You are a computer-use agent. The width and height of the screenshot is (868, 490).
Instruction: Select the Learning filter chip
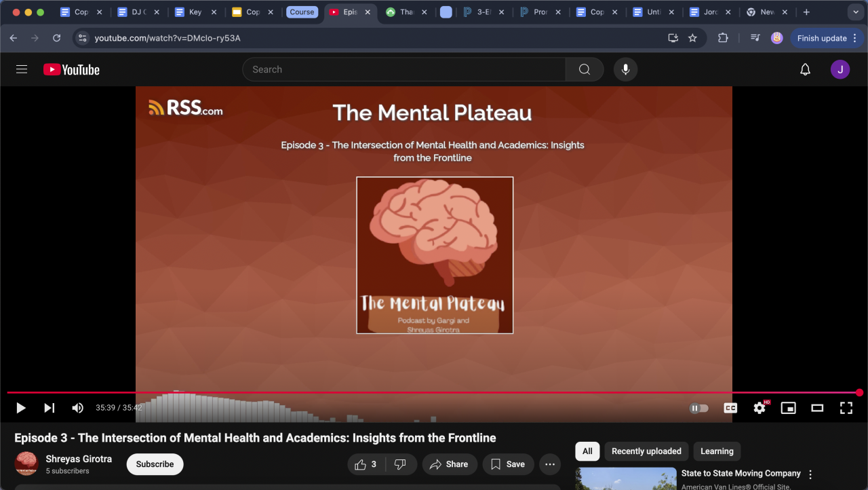click(x=717, y=451)
